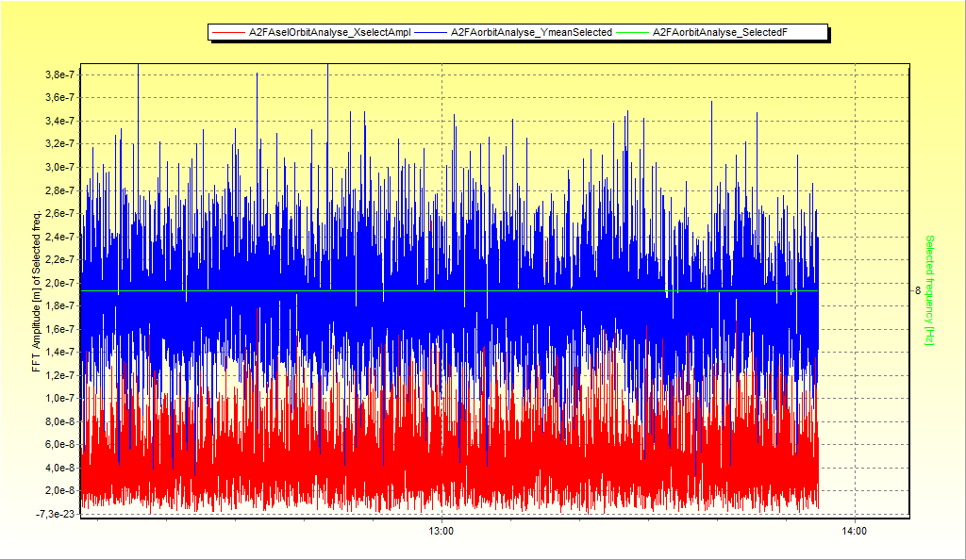Image resolution: width=966 pixels, height=560 pixels.
Task: Click the green A2FAorbitAnalyse_SelectedF legend line
Action: click(x=632, y=33)
